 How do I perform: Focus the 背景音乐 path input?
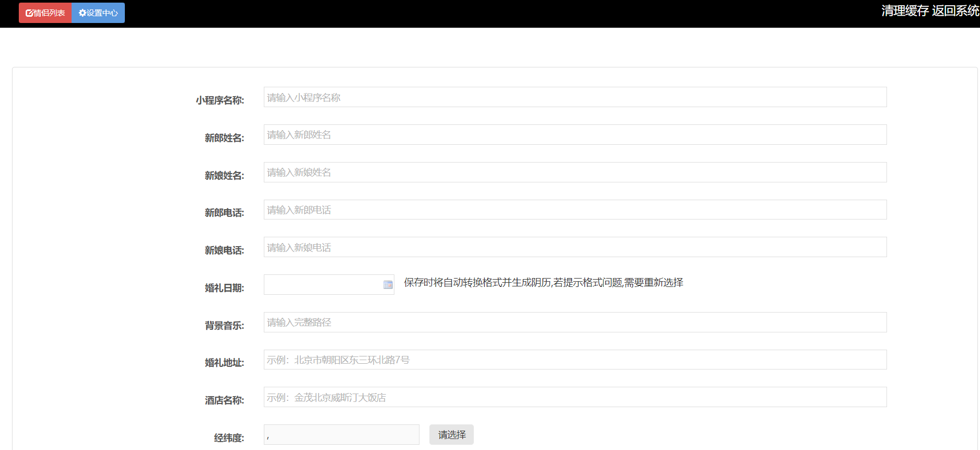(x=575, y=322)
